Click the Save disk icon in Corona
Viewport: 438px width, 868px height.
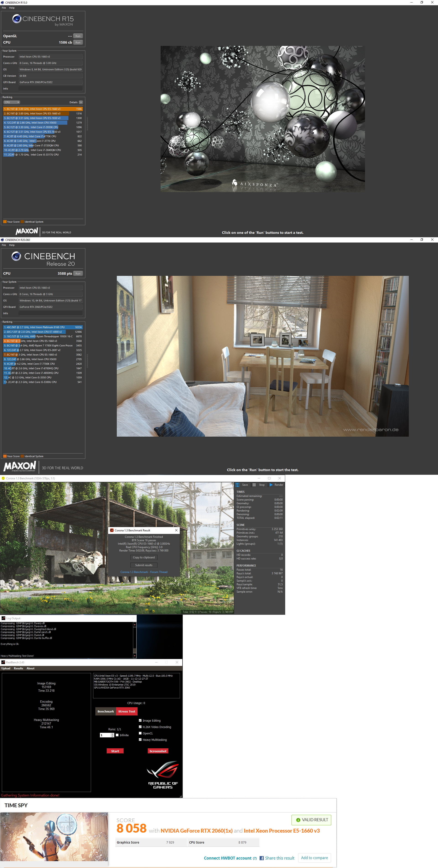point(237,485)
